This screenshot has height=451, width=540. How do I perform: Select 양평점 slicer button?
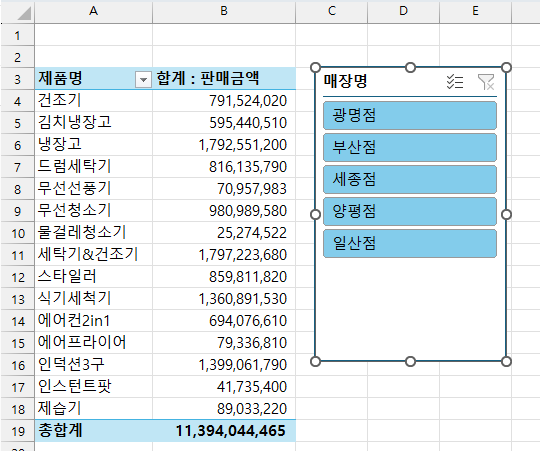(410, 211)
